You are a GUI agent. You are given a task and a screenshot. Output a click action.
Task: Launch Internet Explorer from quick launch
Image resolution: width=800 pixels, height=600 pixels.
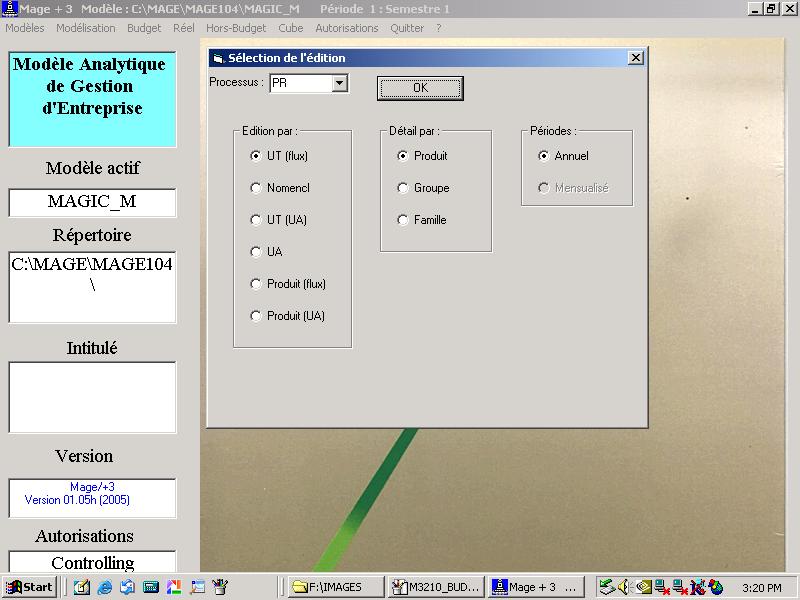105,587
